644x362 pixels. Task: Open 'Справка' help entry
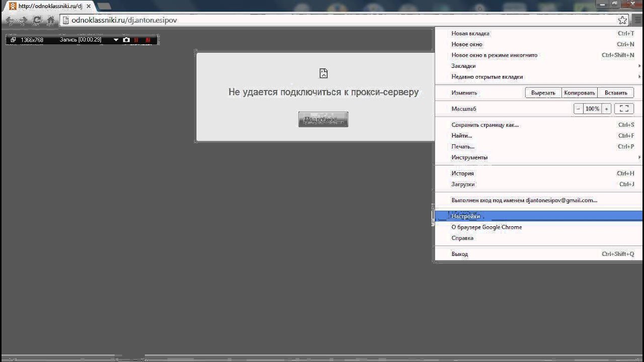coord(538,238)
